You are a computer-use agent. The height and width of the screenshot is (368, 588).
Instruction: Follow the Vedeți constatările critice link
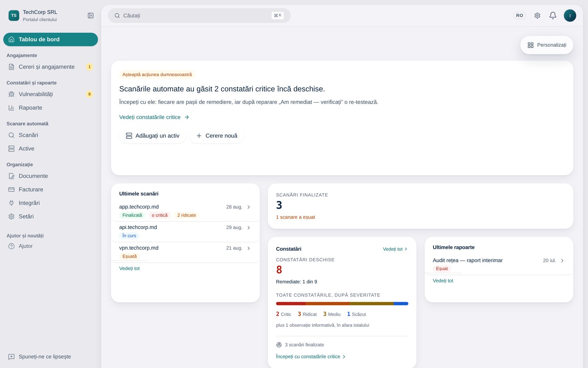point(154,117)
